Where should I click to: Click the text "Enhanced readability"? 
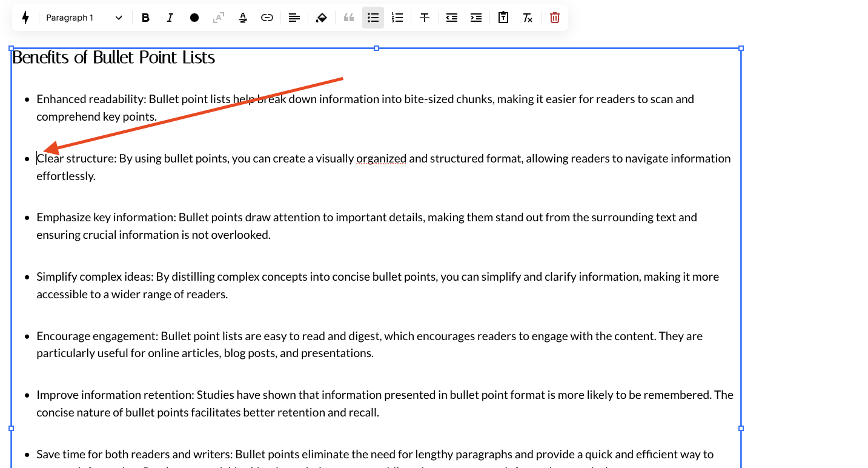[x=90, y=99]
